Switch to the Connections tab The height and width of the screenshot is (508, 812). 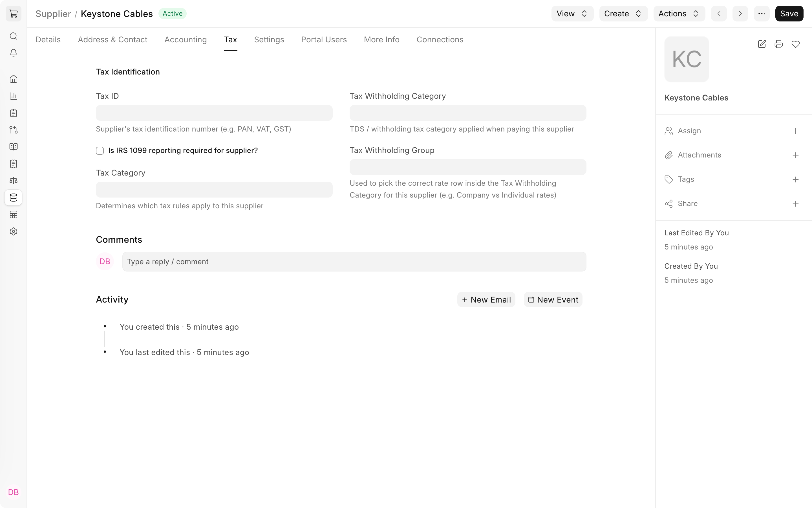(440, 40)
